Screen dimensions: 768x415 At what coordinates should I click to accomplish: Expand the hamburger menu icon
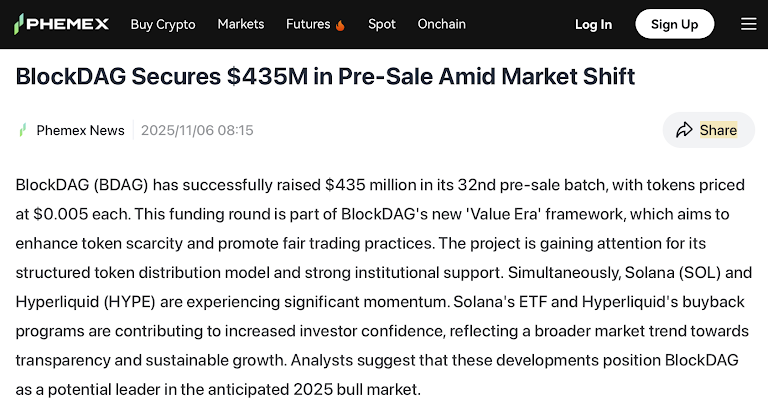tap(748, 24)
